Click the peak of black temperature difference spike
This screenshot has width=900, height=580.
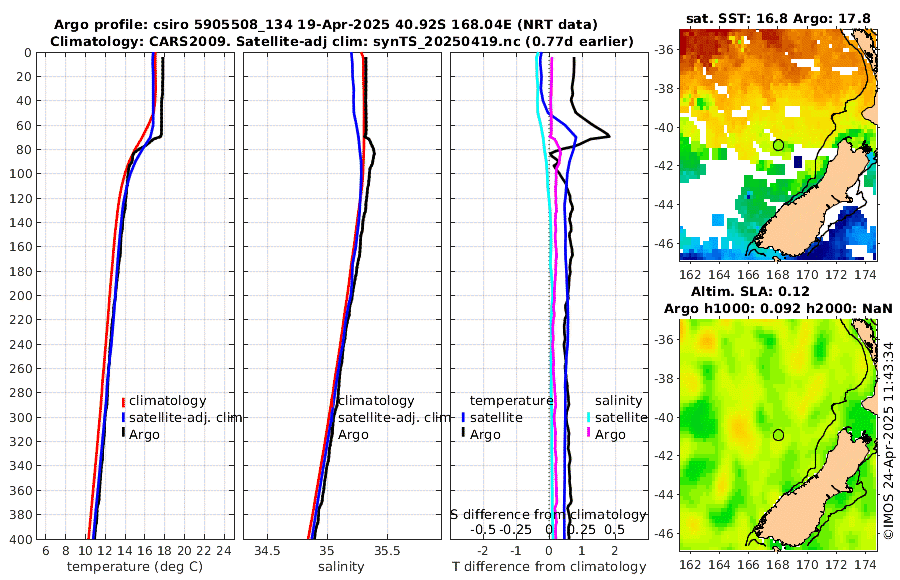609,136
